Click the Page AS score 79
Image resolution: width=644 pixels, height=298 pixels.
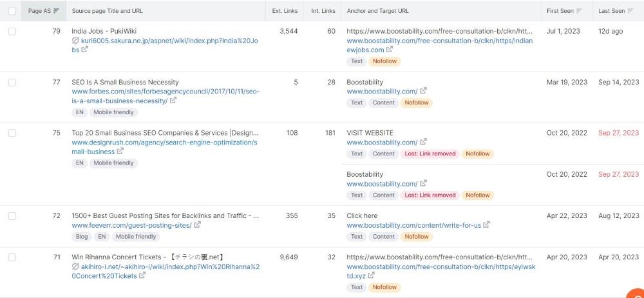pos(56,31)
